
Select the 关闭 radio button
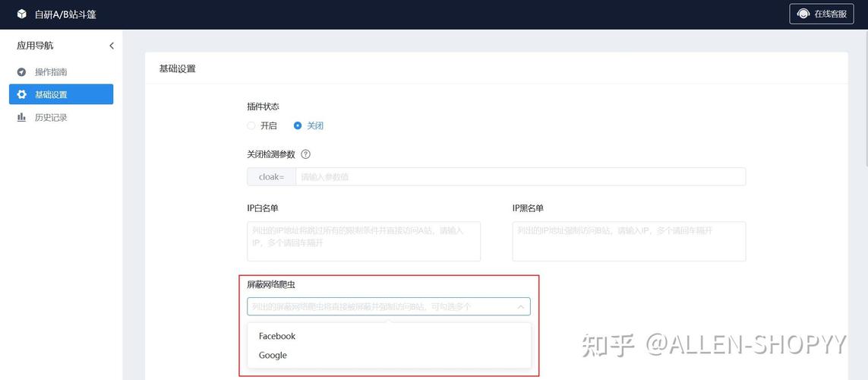pos(298,125)
